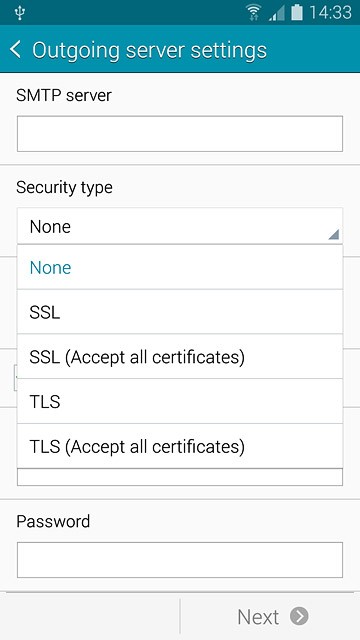Image resolution: width=360 pixels, height=640 pixels.
Task: Tap the partially hidden field below dropdown list
Action: pyautogui.click(x=180, y=477)
